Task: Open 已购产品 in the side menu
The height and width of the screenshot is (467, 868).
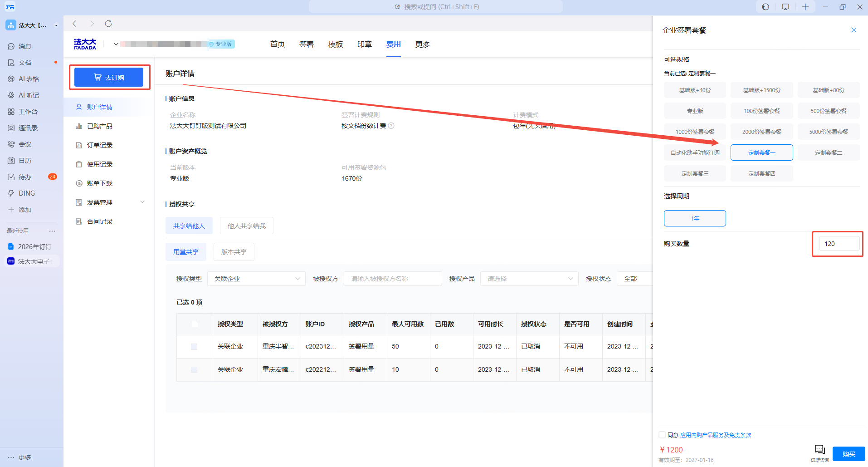Action: pyautogui.click(x=100, y=126)
